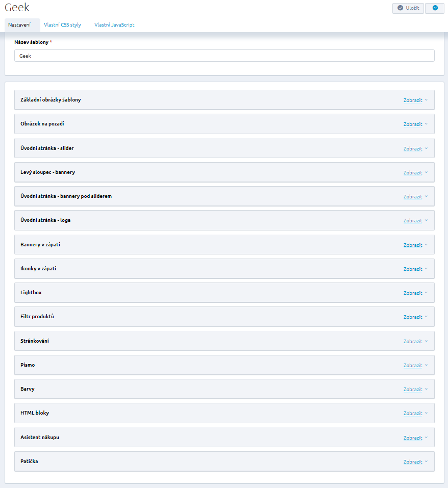Screen dimensions: 448x488
Task: Show the Obrázek na pozadí section
Action: pos(415,124)
